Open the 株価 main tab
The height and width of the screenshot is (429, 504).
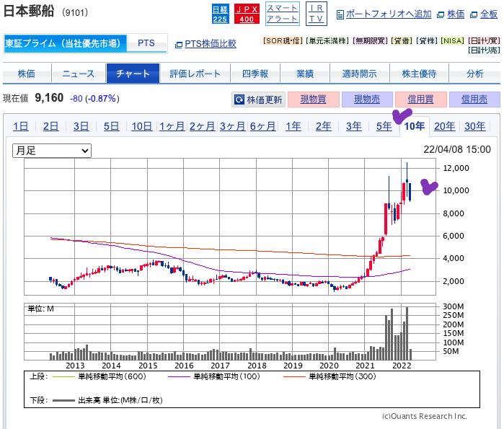pos(27,74)
